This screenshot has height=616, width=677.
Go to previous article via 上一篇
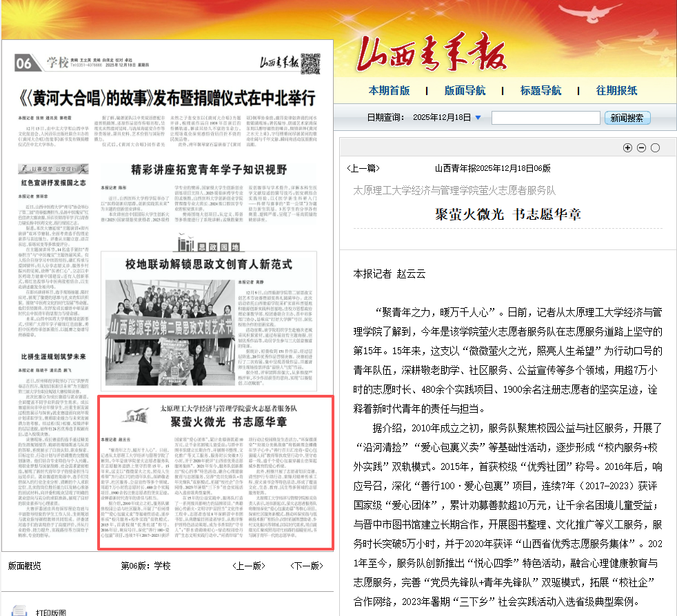tap(363, 167)
